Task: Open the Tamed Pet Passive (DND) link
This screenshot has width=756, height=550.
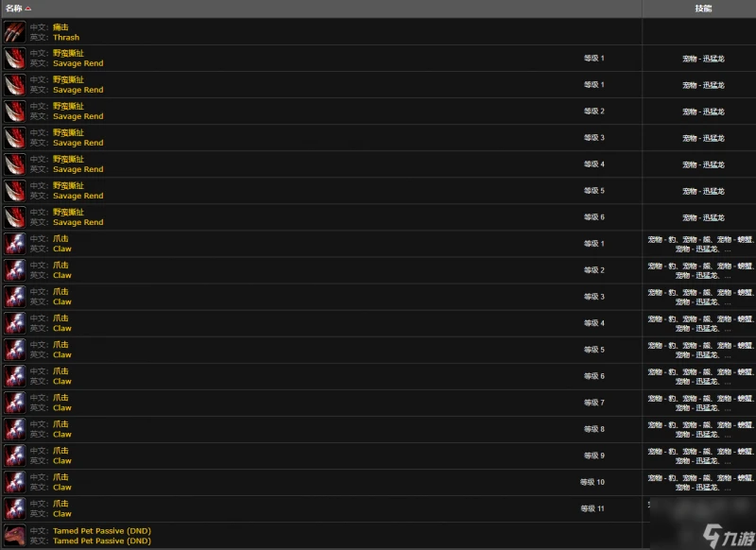Action: pos(101,541)
